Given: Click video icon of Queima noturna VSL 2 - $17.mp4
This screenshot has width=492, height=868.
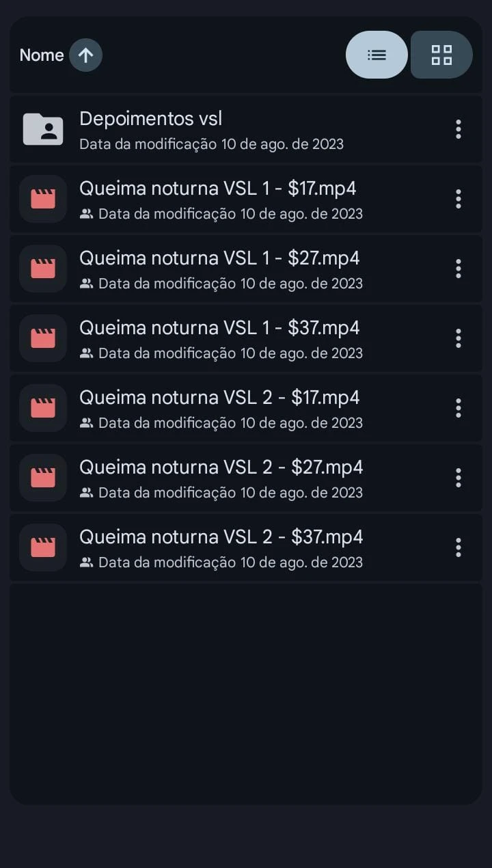Looking at the screenshot, I should coord(43,408).
